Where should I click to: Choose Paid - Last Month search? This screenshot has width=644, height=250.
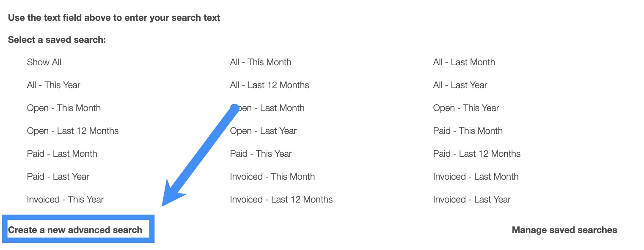[62, 154]
